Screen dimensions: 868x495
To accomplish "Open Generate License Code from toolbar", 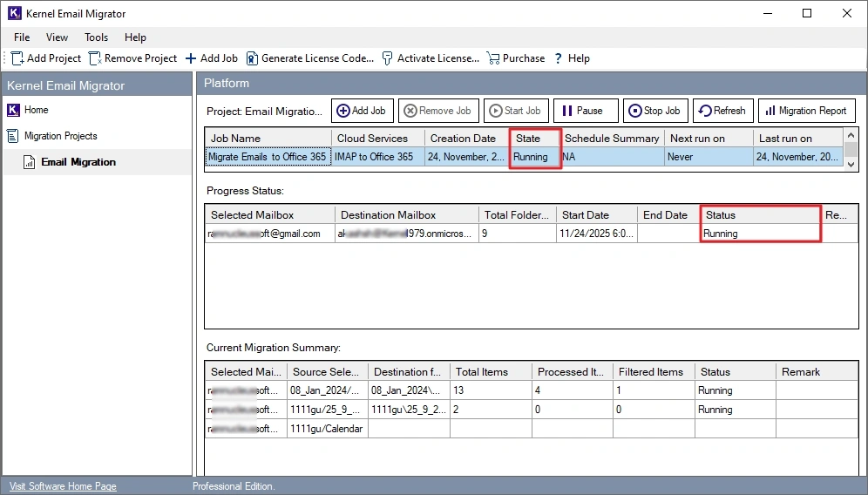I will tap(310, 58).
